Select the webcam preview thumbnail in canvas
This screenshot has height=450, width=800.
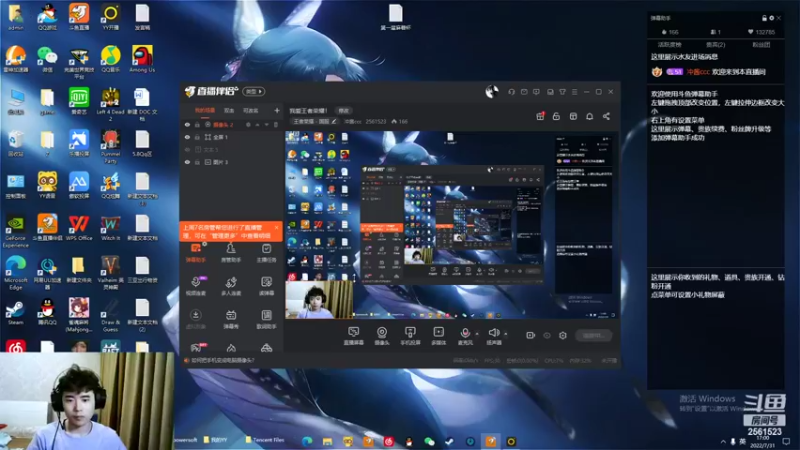(319, 299)
